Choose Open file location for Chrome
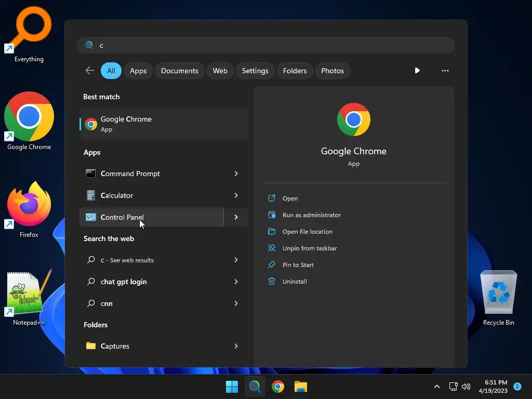532x399 pixels. tap(308, 232)
